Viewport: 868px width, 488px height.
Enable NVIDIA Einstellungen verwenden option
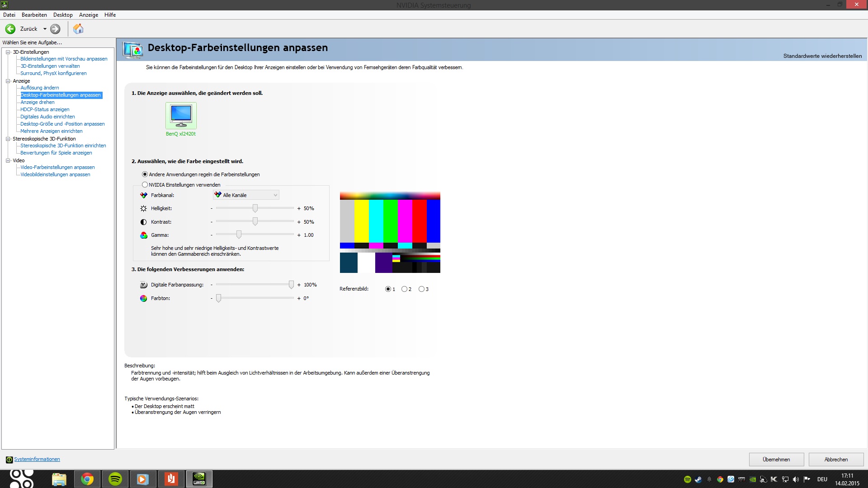coord(145,185)
